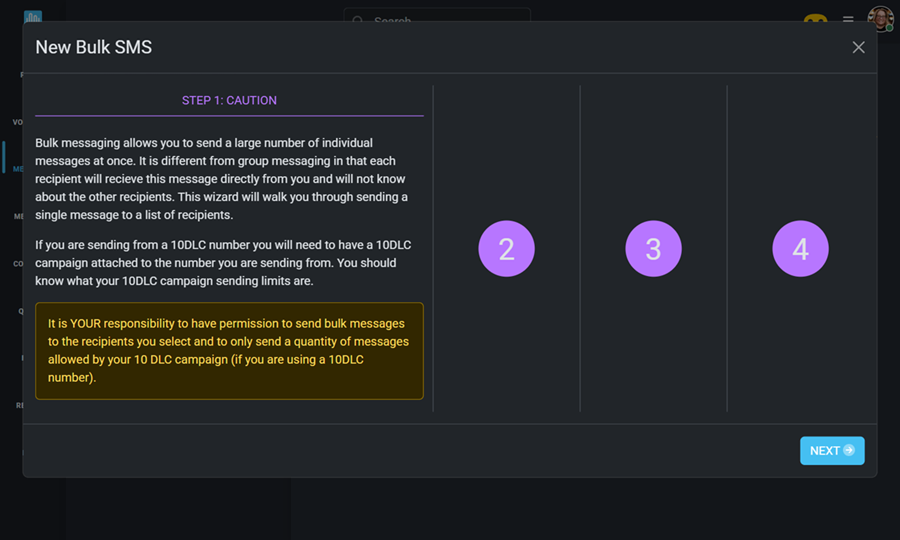Click the green status dot on avatar

point(889,28)
